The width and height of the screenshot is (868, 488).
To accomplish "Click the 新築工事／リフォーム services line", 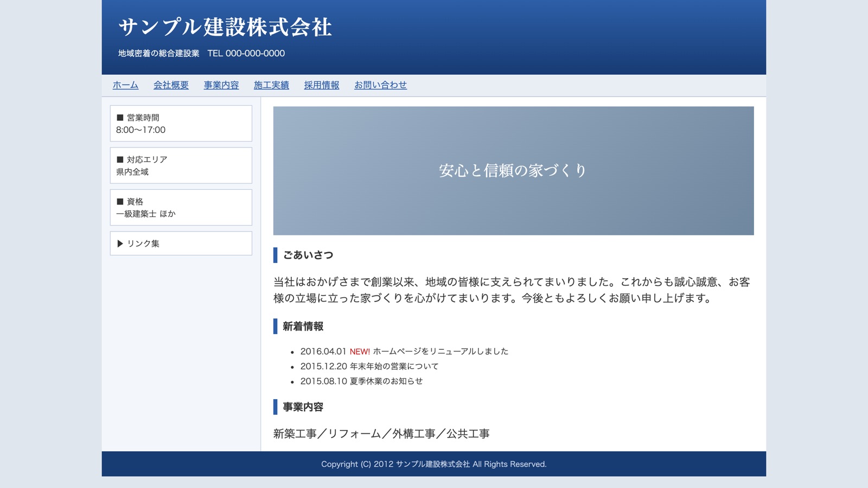I will tap(381, 434).
